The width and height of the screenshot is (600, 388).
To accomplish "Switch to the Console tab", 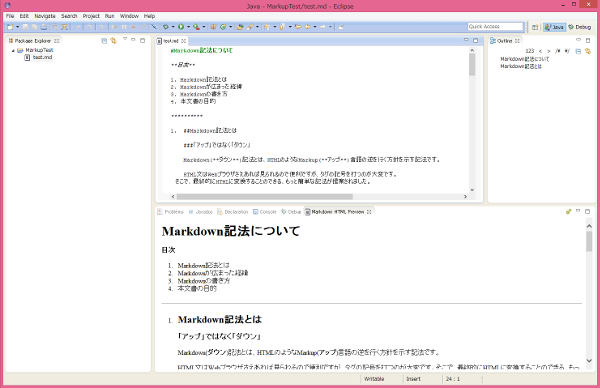I will [x=264, y=212].
